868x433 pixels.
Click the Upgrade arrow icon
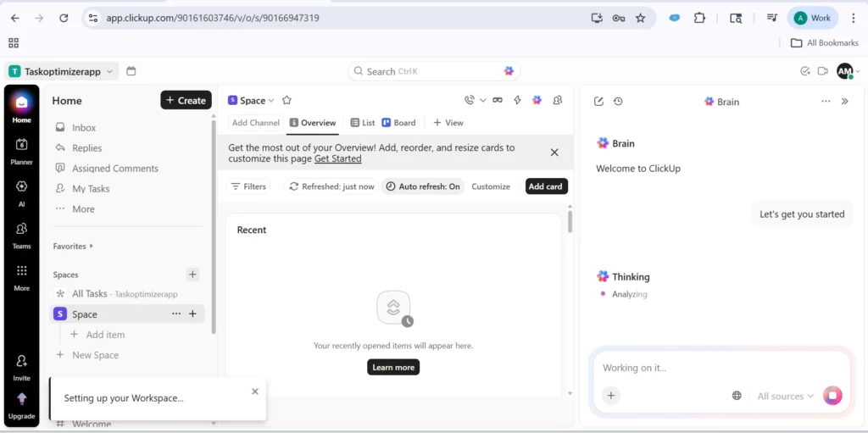pyautogui.click(x=21, y=399)
